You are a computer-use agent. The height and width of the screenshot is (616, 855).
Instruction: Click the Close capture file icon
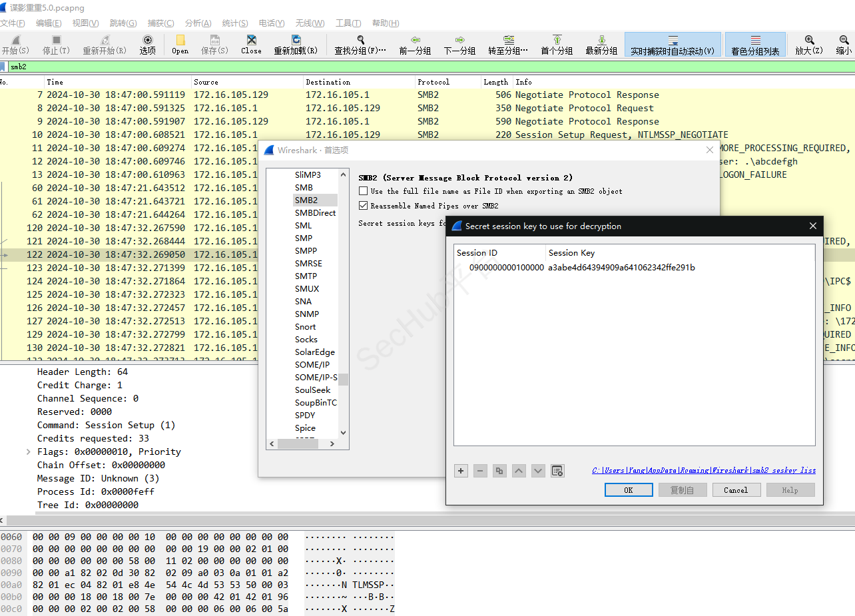251,41
